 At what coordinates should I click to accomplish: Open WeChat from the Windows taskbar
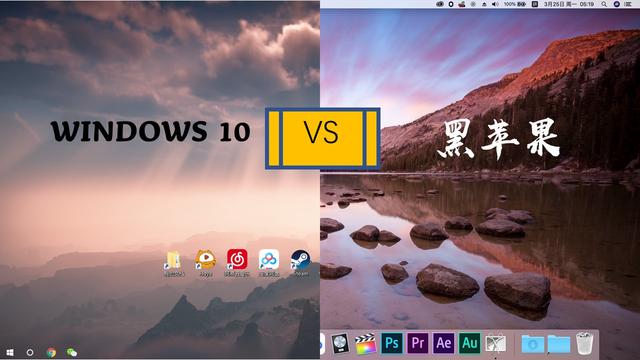[72, 352]
